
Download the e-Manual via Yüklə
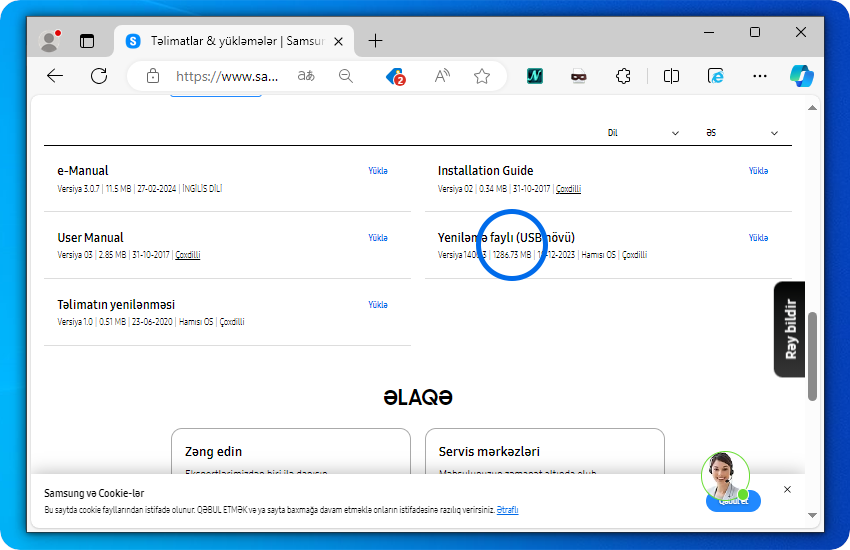click(x=377, y=171)
